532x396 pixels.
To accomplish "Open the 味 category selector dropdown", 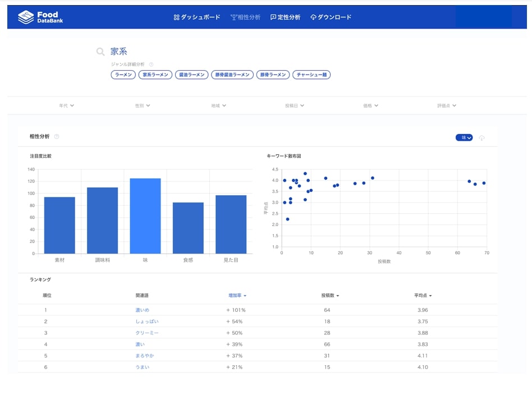I will (464, 137).
